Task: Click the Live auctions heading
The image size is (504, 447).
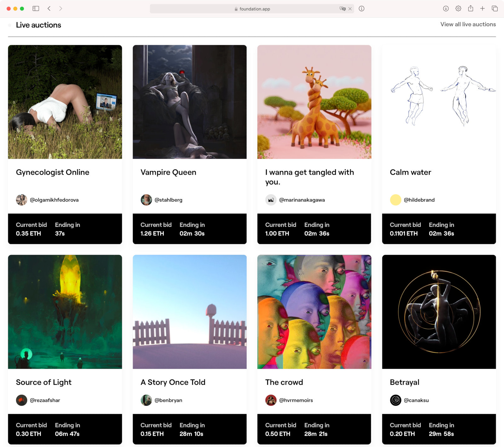Action: tap(38, 25)
